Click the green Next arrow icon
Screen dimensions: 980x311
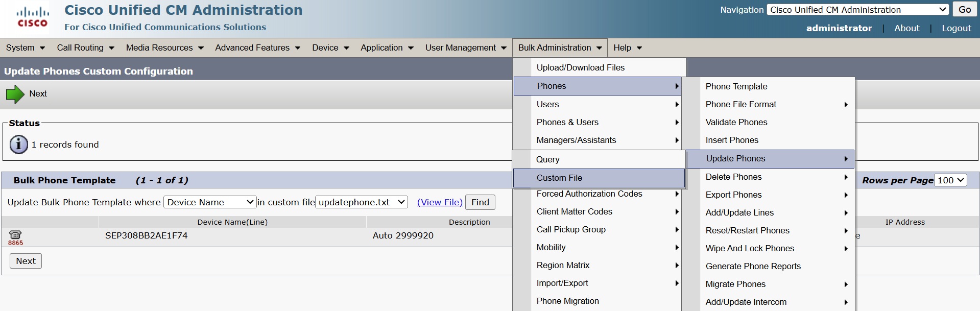(x=15, y=94)
